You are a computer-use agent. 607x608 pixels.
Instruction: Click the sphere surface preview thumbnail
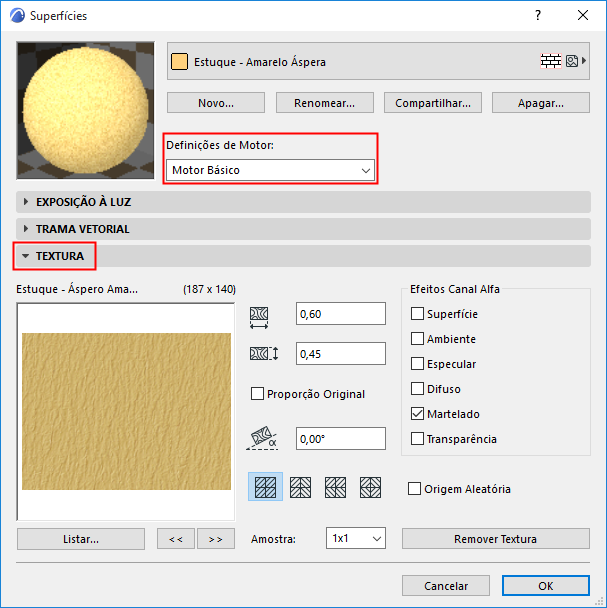[x=85, y=111]
